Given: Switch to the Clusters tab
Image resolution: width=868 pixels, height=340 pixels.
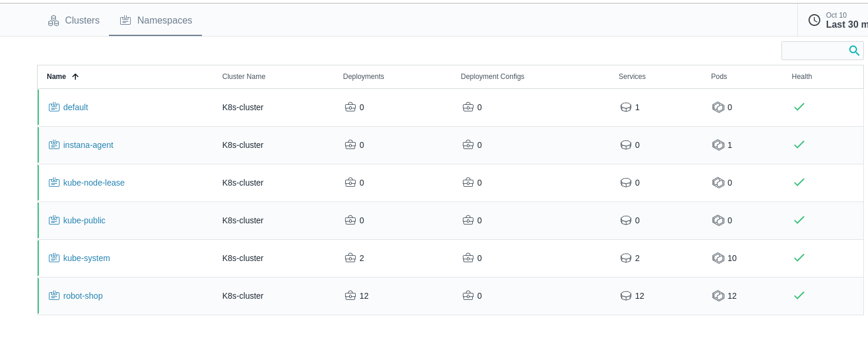Looking at the screenshot, I should point(74,20).
